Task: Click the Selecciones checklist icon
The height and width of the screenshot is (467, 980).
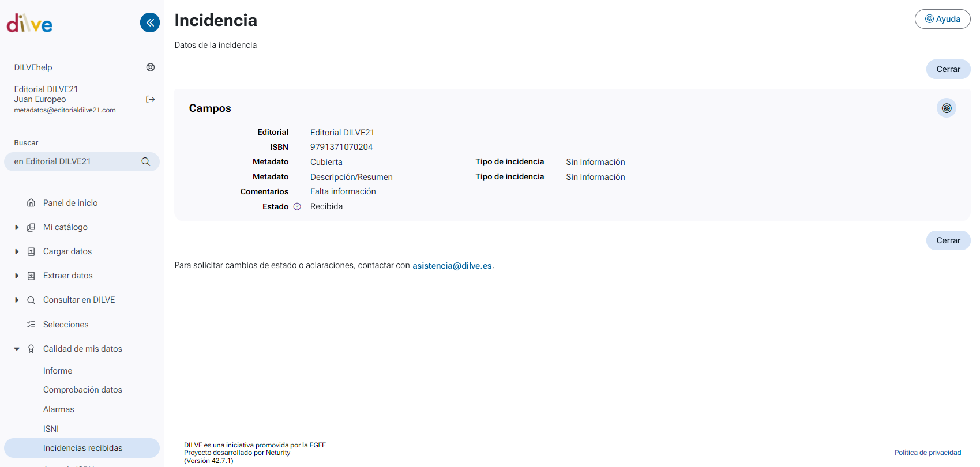Action: [x=31, y=325]
